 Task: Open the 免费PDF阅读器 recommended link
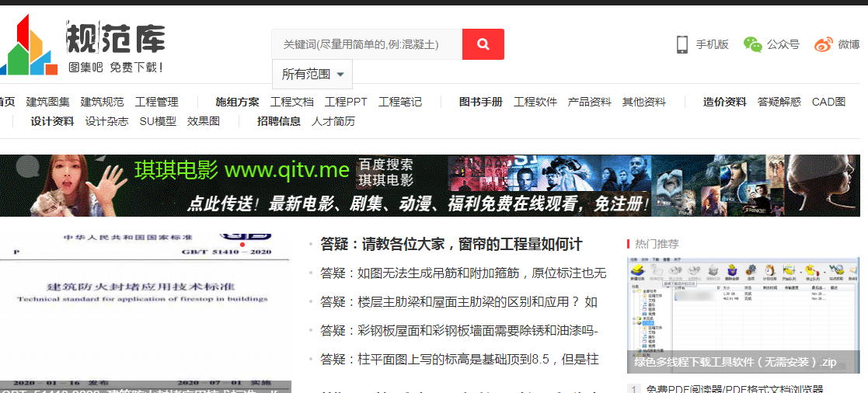(735, 389)
